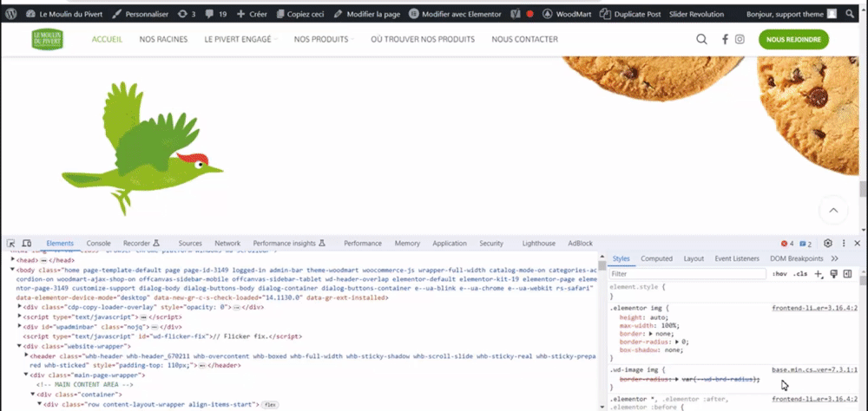This screenshot has width=868, height=411.
Task: Click the red errors counter showing 4
Action: pos(787,244)
